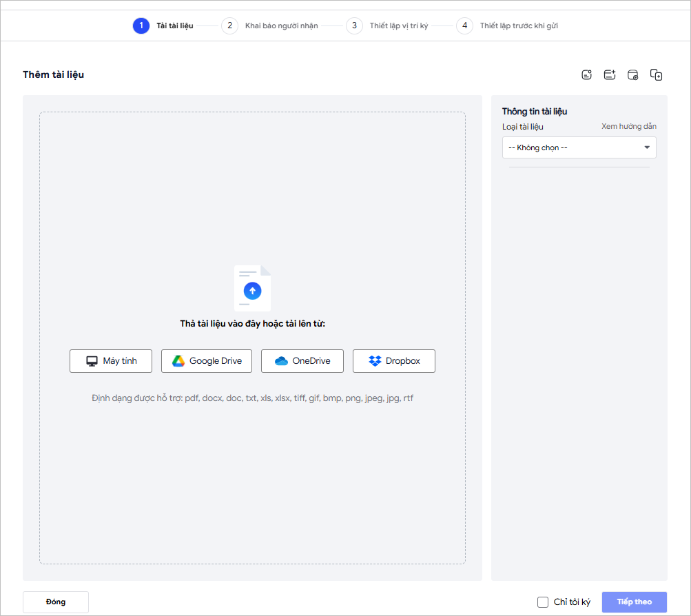Click the card with plus sign icon
Screen dimensions: 691x616
(610, 75)
